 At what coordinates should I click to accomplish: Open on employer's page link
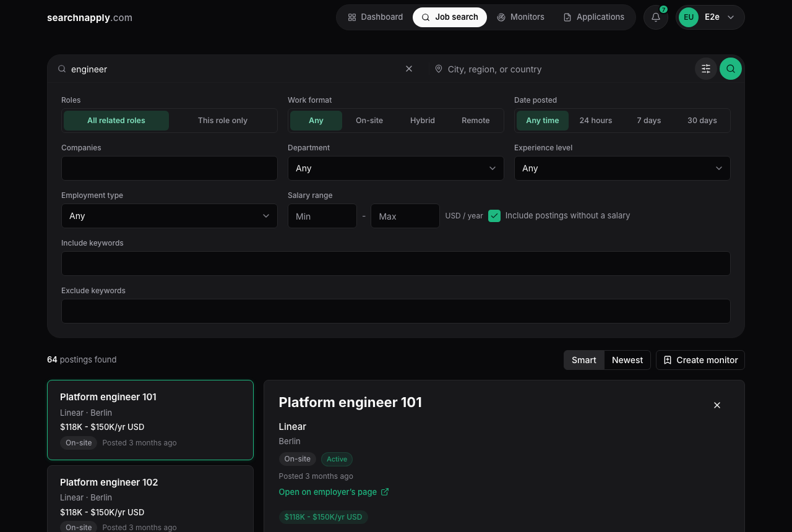(x=334, y=492)
